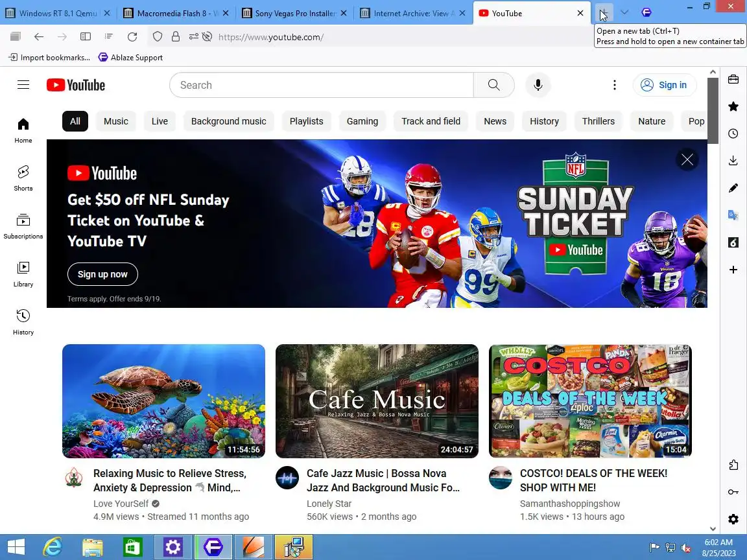Select the Thrillers filter chip
747x560 pixels.
(x=599, y=121)
